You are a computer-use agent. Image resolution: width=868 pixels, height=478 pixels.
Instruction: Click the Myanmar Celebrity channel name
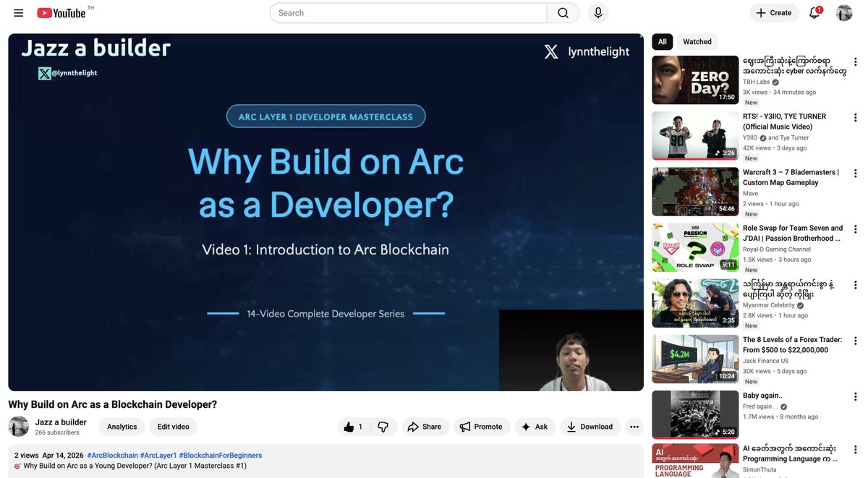[x=769, y=305]
